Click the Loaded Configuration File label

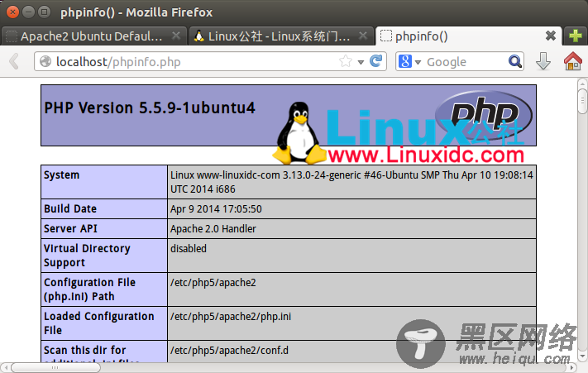(x=99, y=323)
